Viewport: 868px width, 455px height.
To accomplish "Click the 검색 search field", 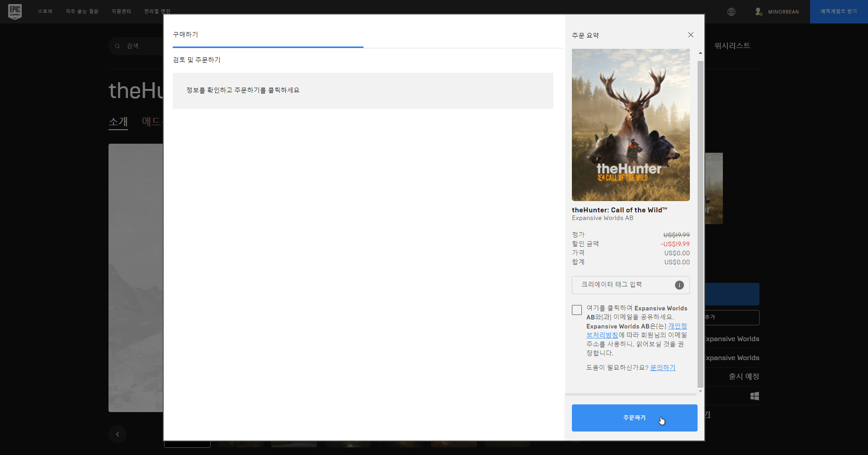I will pyautogui.click(x=135, y=46).
